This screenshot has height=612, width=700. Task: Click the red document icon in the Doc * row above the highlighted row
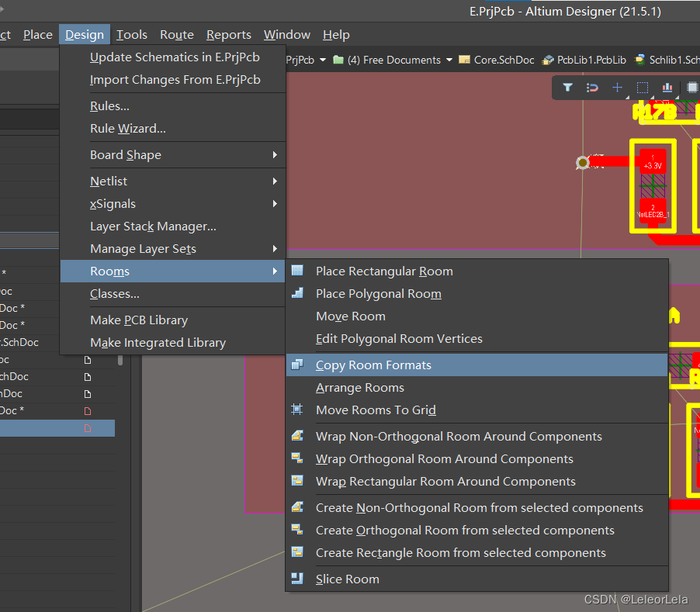[x=88, y=411]
